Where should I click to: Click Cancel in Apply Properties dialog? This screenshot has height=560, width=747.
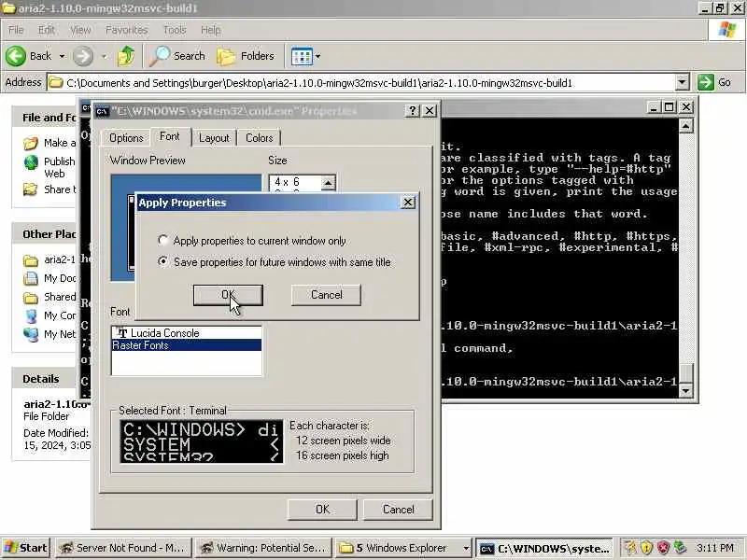(326, 295)
